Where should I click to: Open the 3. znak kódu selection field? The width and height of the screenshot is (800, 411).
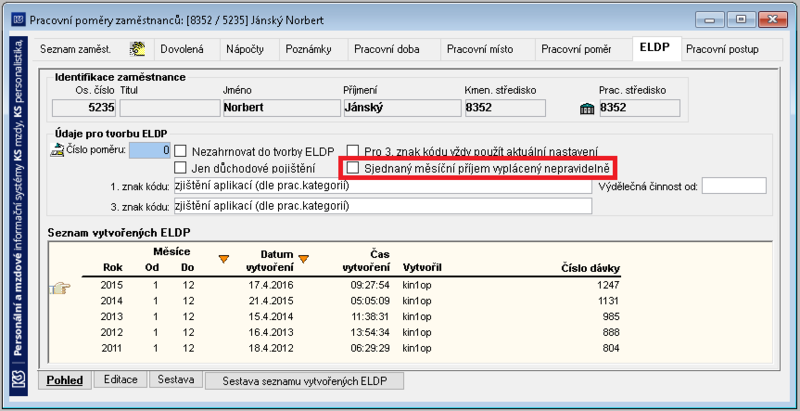[382, 206]
